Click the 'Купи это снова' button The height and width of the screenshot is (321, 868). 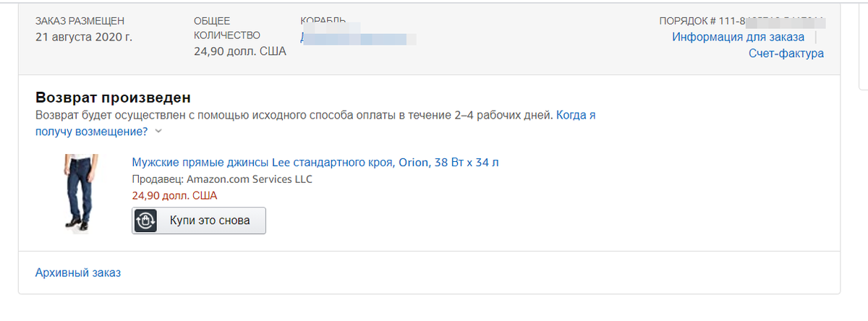point(199,221)
